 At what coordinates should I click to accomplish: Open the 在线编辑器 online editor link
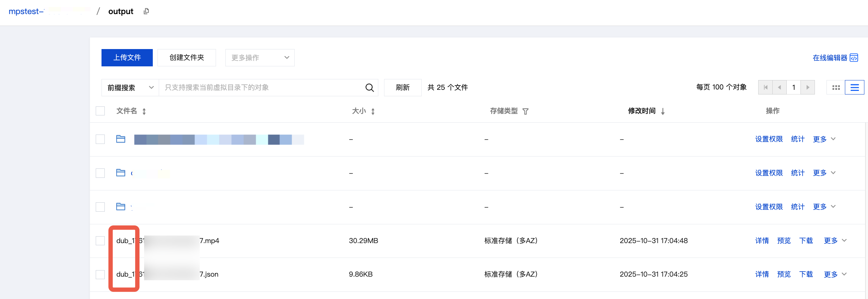point(835,58)
